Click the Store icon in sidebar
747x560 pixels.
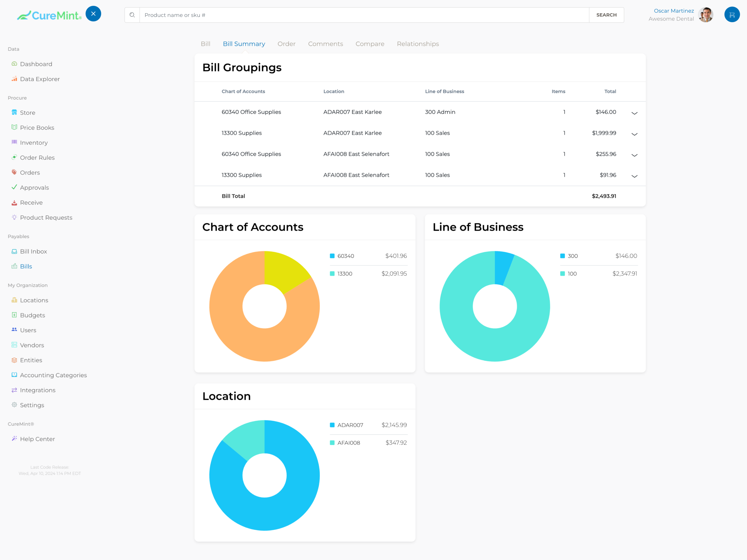pos(14,112)
